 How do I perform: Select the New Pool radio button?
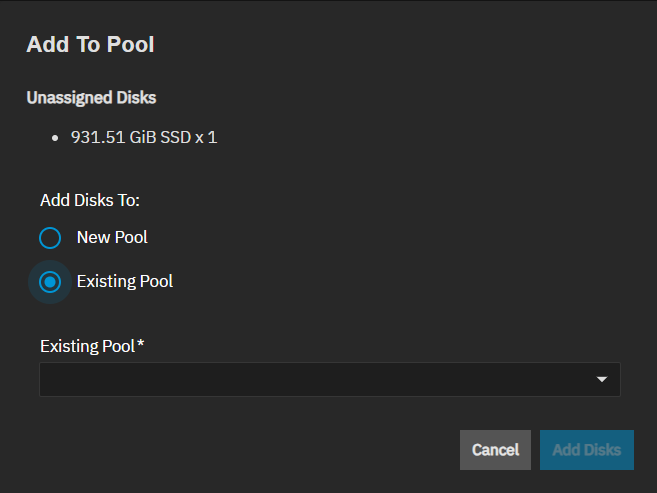click(50, 238)
